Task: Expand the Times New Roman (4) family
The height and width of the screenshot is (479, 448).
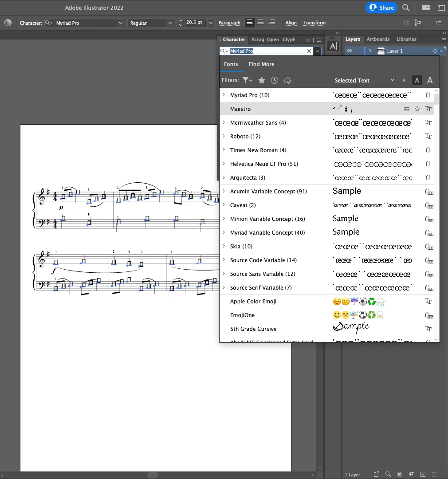Action: (x=224, y=150)
